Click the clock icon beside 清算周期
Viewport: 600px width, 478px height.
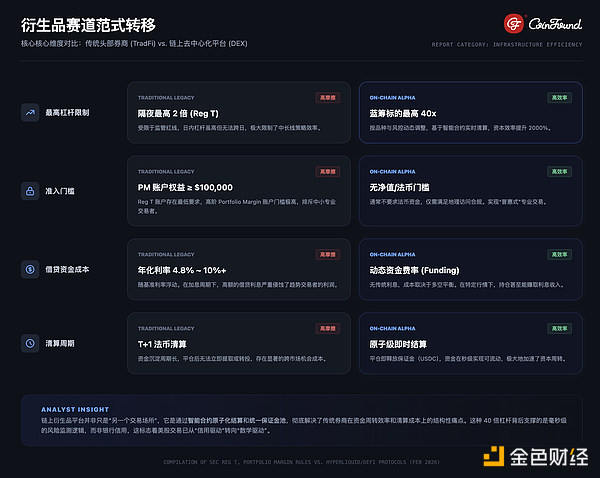[31, 344]
